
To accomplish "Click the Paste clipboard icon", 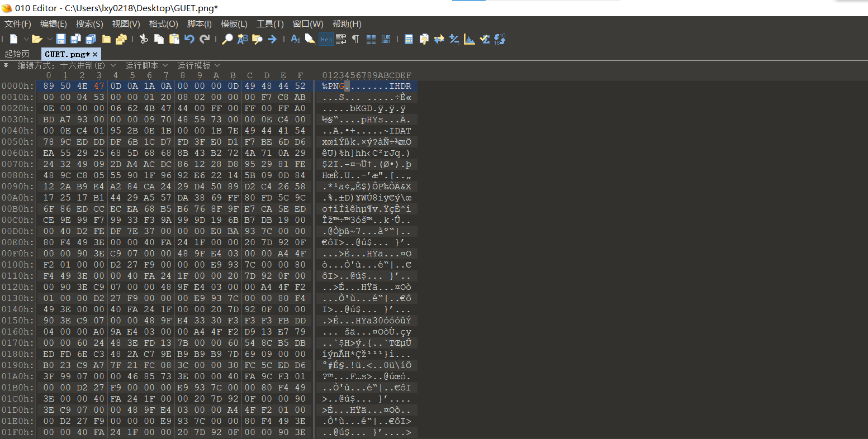I will [x=174, y=39].
